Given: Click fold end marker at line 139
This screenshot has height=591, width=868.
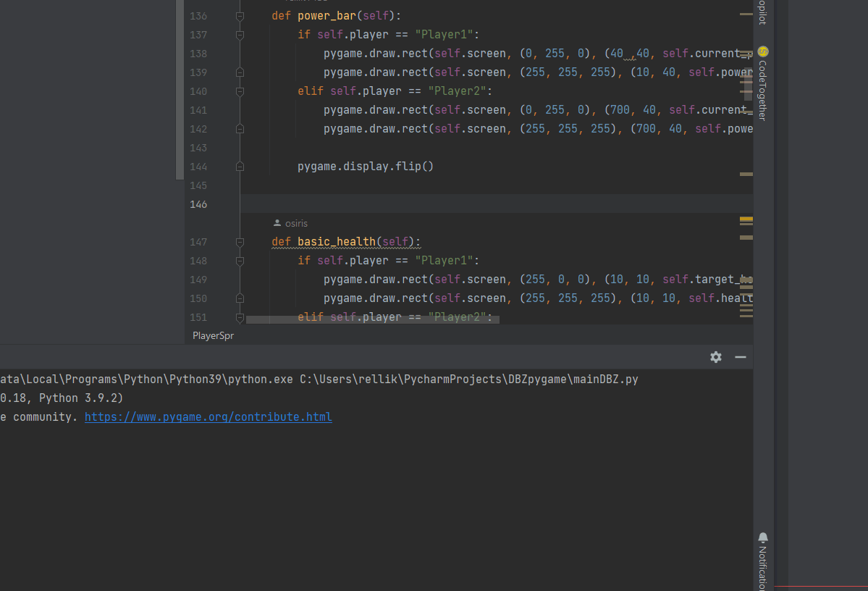Looking at the screenshot, I should [240, 72].
